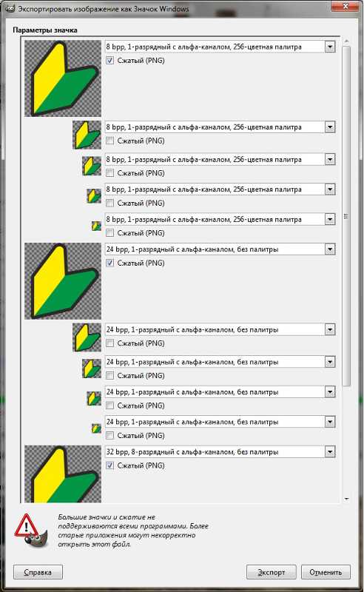Open help with the Справка button

[x=38, y=572]
